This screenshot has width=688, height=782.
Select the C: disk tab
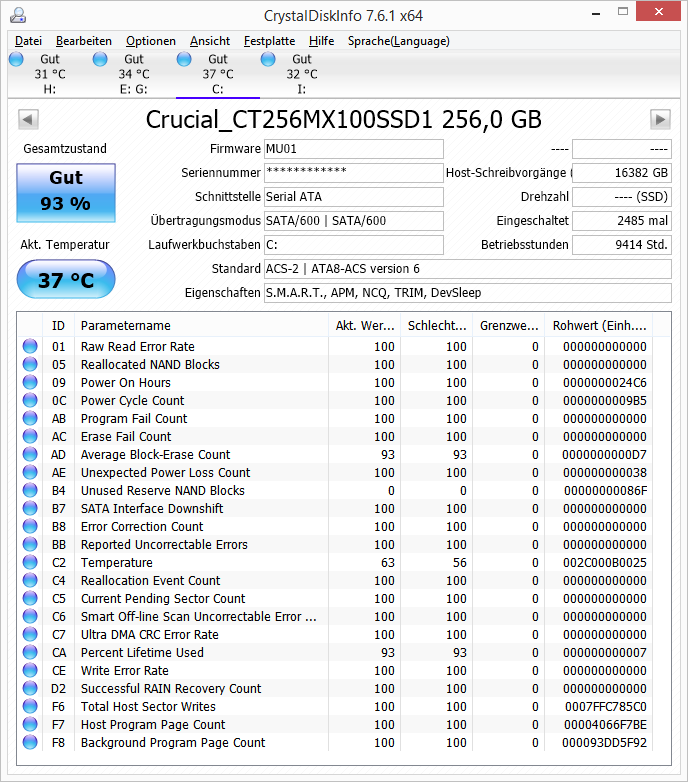click(x=218, y=74)
